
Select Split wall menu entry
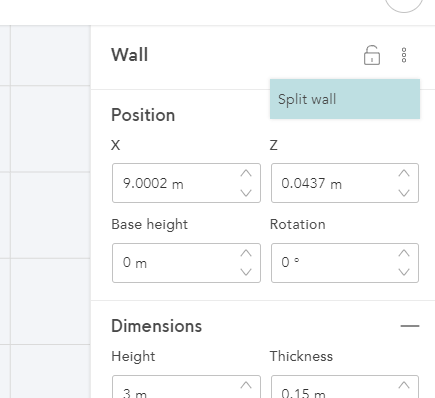345,99
